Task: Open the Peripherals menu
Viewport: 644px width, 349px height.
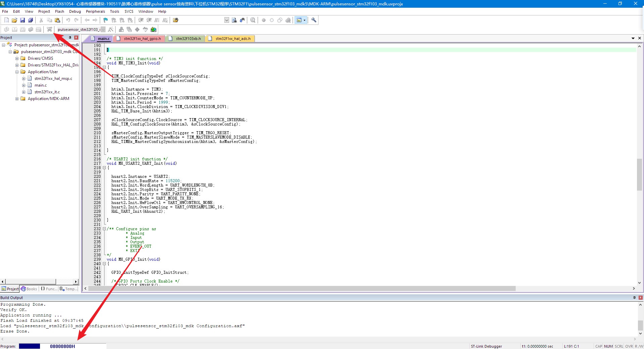Action: (95, 11)
